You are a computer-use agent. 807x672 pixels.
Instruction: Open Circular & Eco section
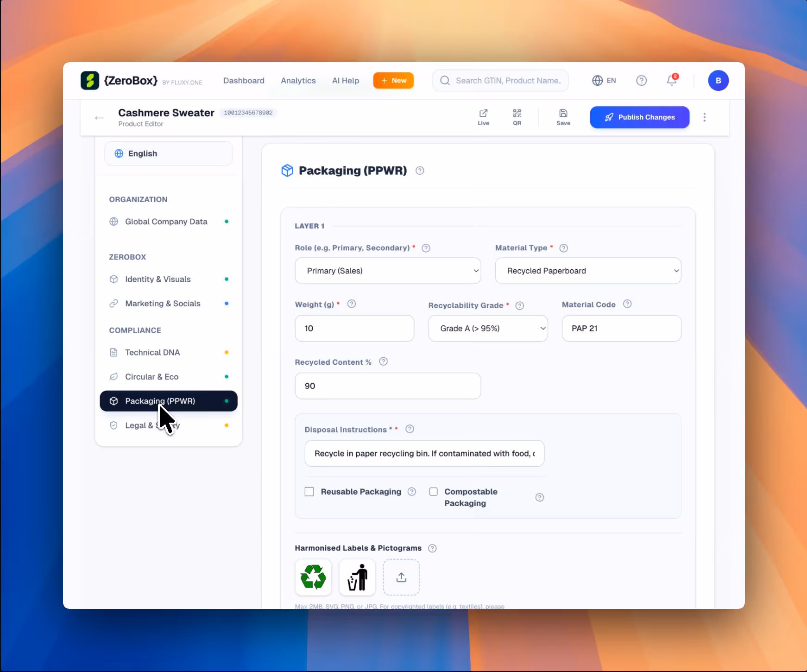coord(169,377)
